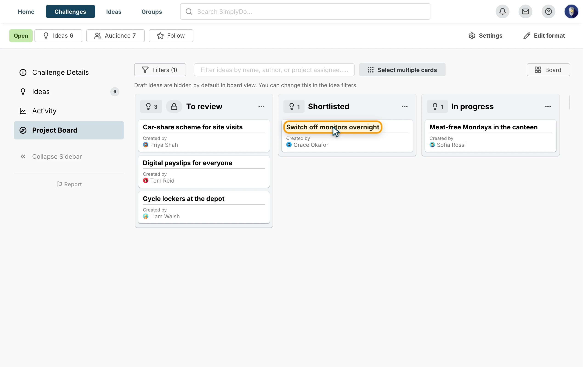This screenshot has height=367, width=588.
Task: Click the Edit format pencil
Action: pos(526,36)
